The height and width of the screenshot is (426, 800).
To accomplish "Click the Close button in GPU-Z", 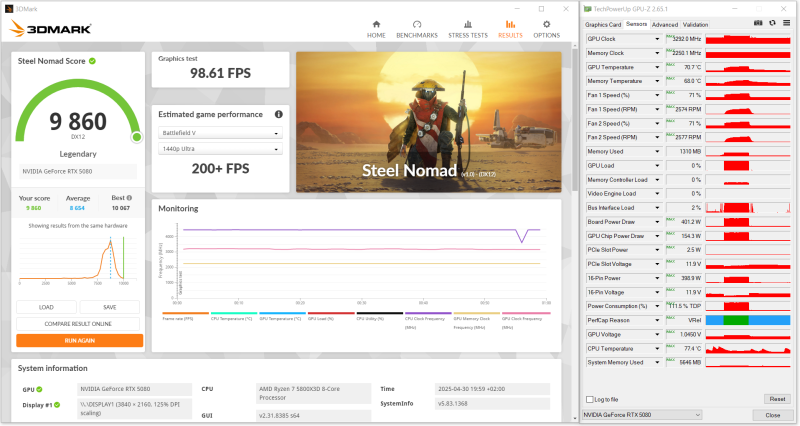I will point(772,415).
